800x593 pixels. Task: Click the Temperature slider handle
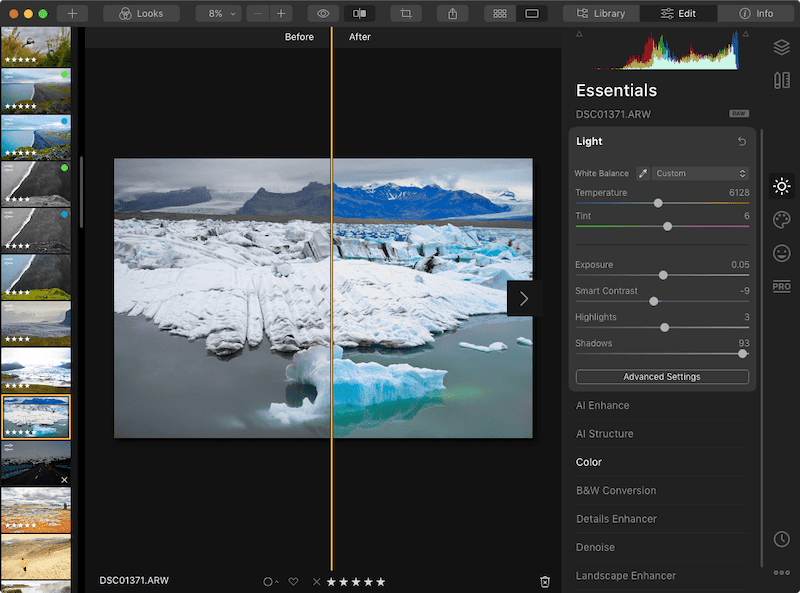click(x=658, y=203)
